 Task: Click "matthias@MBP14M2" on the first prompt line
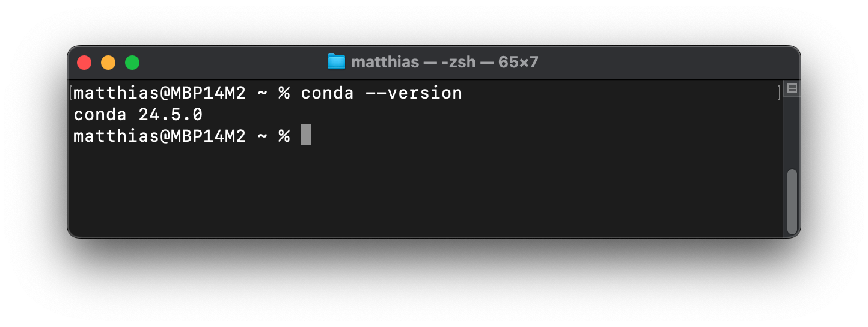(159, 93)
